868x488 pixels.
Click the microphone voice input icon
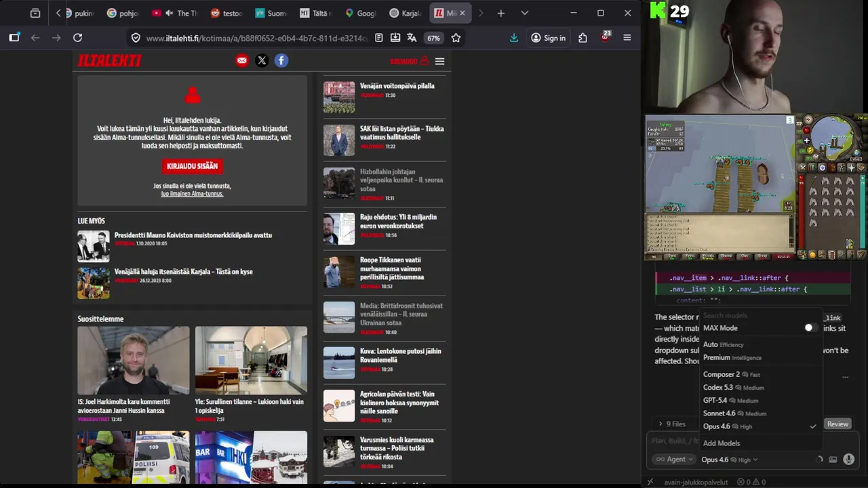(848, 460)
